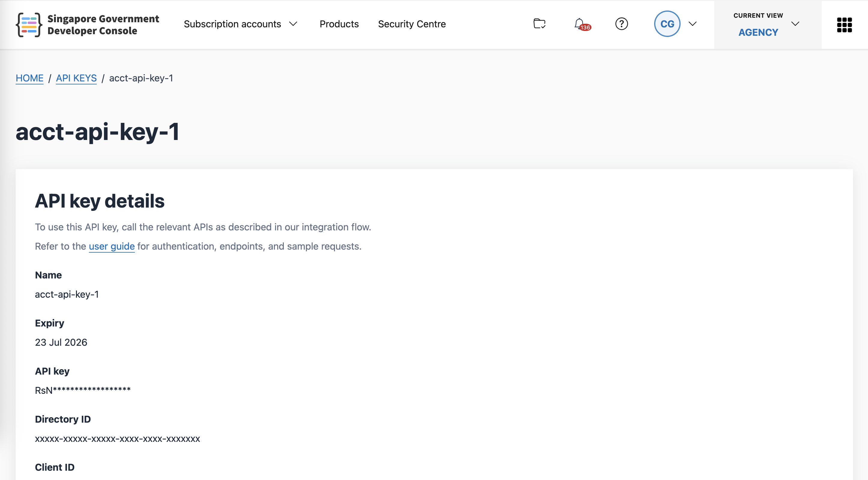Screen dimensions: 868x480
Task: Select the Directory ID value
Action: 118,439
